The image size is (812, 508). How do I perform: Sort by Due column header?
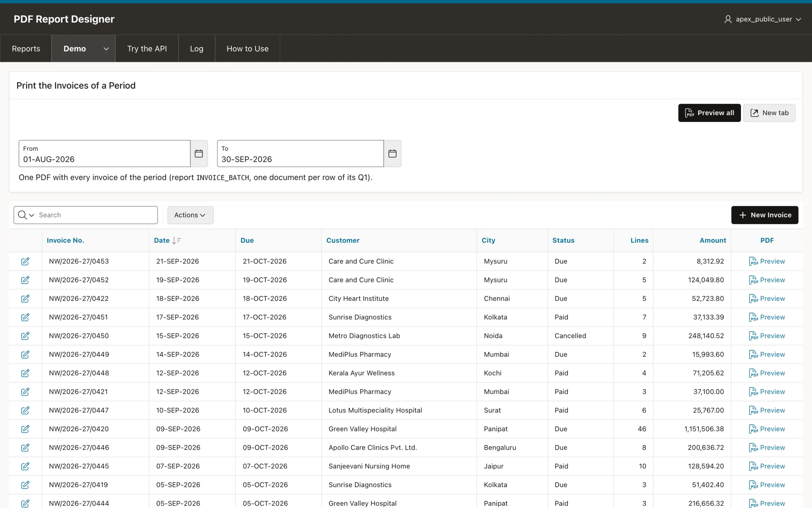(x=247, y=240)
